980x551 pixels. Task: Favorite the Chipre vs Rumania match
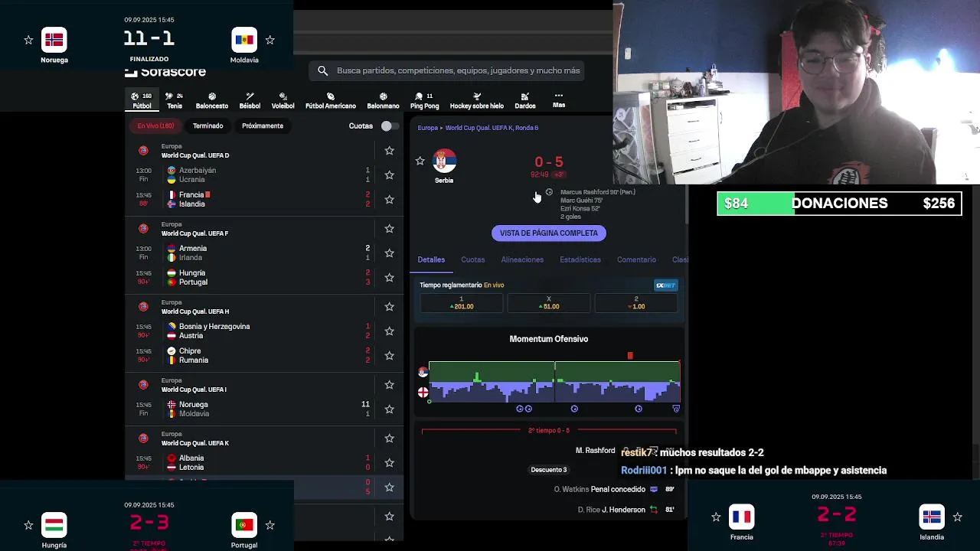tap(389, 356)
